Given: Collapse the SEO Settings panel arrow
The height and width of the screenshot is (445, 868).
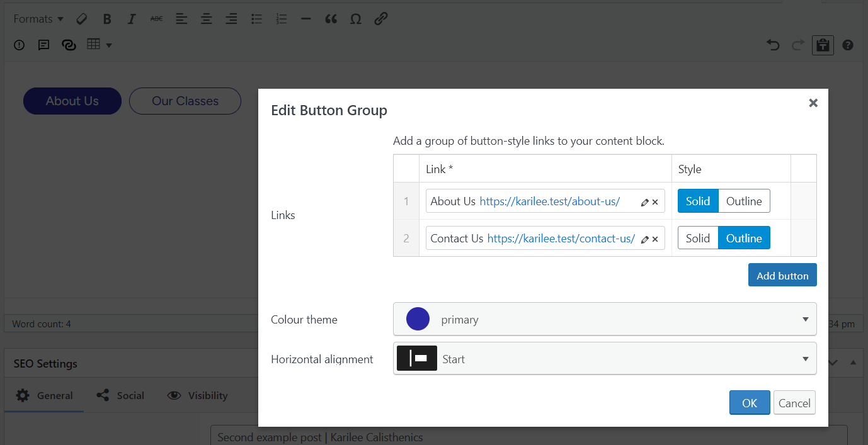Looking at the screenshot, I should click(854, 363).
